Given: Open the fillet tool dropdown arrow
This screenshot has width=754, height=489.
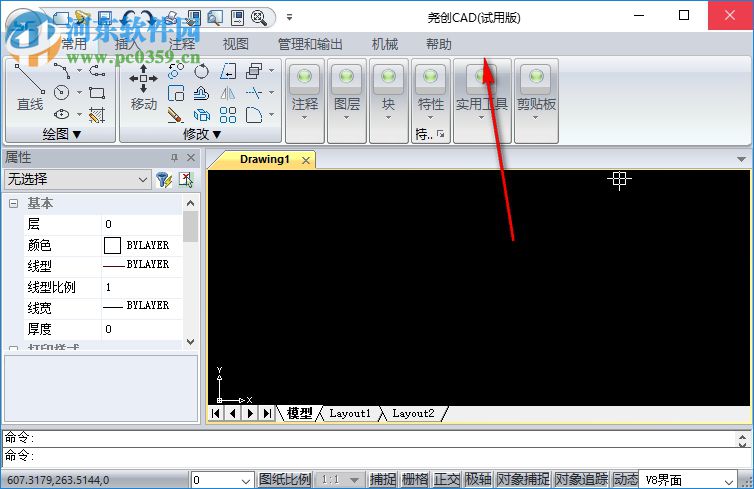Looking at the screenshot, I should click(x=272, y=114).
